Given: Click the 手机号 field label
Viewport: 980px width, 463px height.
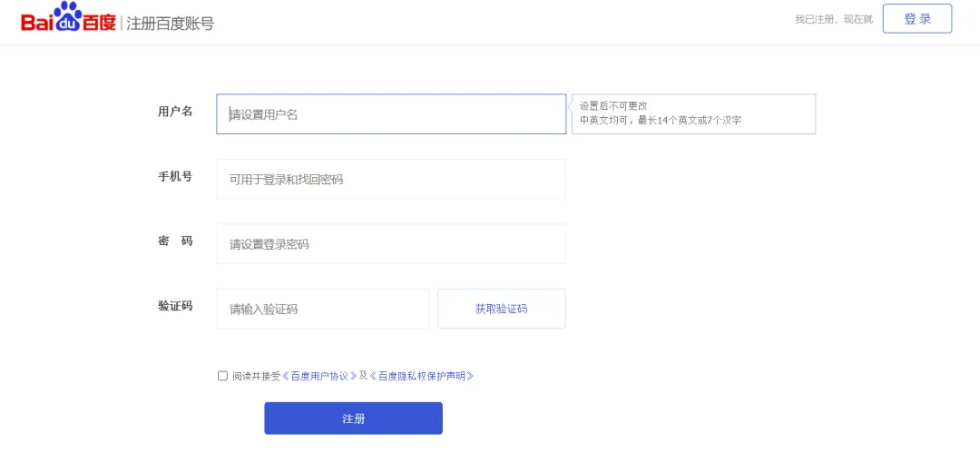Looking at the screenshot, I should pos(175,176).
